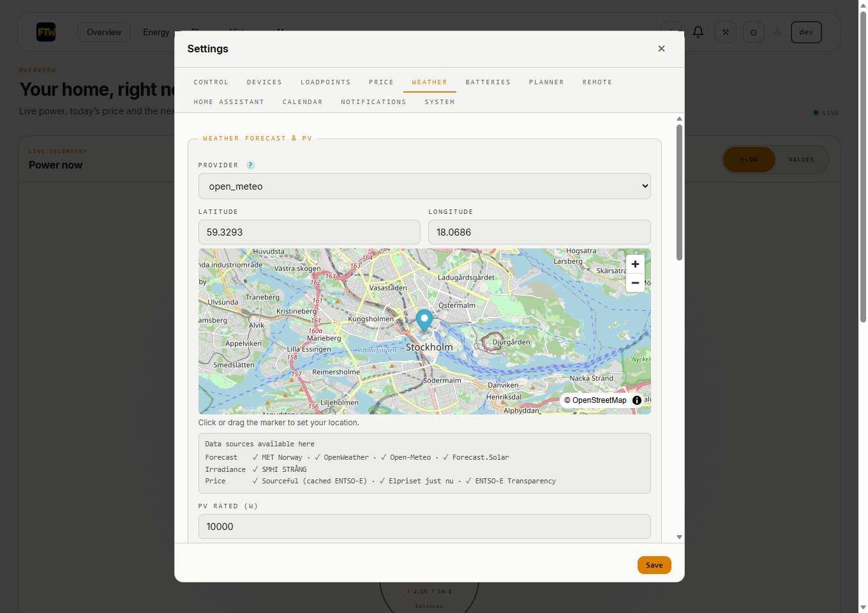Viewport: 868px width, 613px height.
Task: Click the map location marker pin
Action: coord(424,320)
